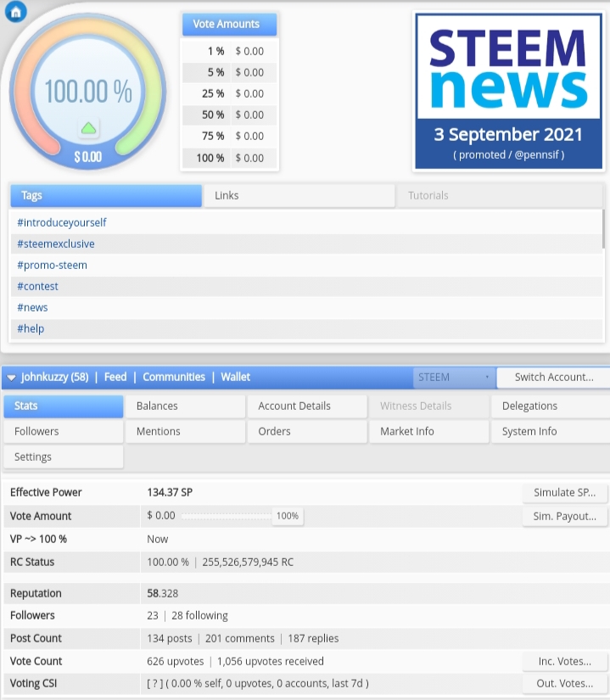610x700 pixels.
Task: Switch to the System Info tab
Action: tap(551, 432)
